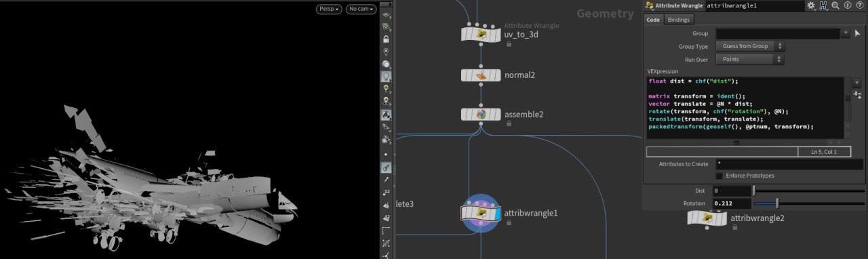
Task: Select the normal2 node
Action: point(481,75)
